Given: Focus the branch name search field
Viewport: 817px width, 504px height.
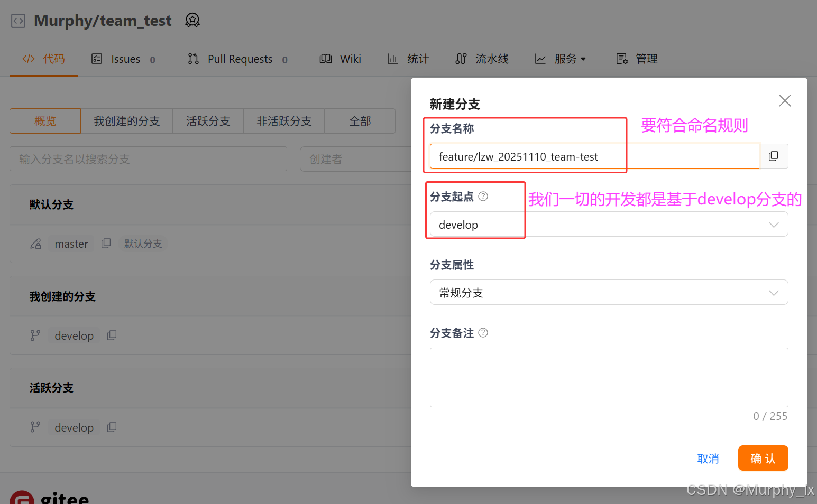Looking at the screenshot, I should 148,159.
